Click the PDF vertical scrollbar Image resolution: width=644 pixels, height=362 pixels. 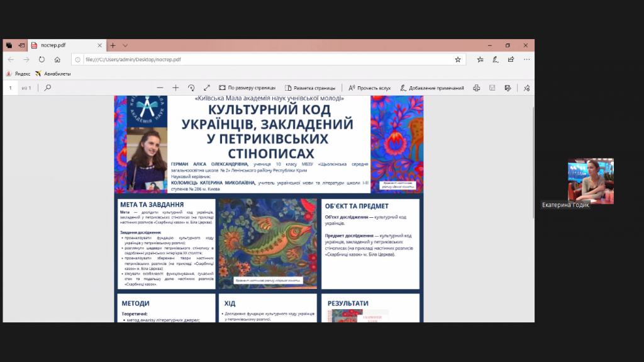coord(533,162)
